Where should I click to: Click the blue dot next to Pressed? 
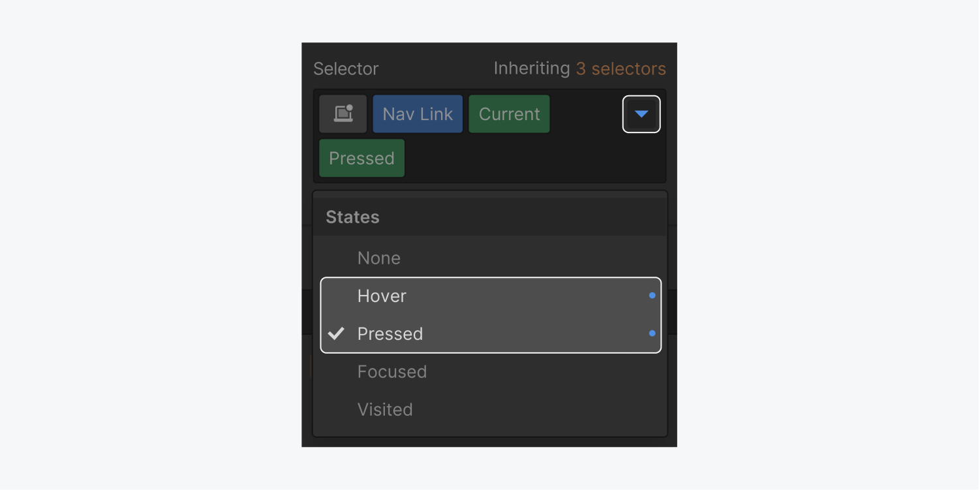(x=652, y=333)
